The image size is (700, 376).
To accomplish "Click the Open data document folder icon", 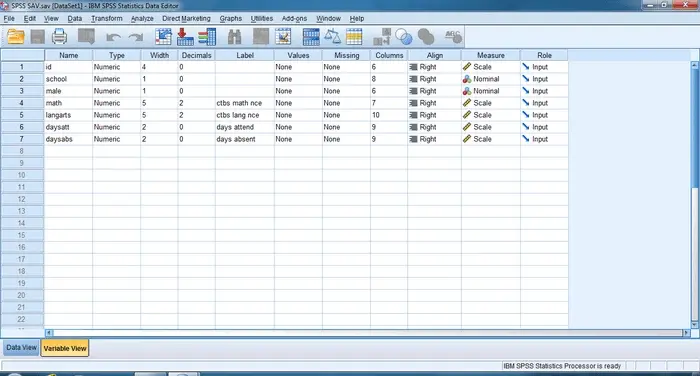I will 16,37.
